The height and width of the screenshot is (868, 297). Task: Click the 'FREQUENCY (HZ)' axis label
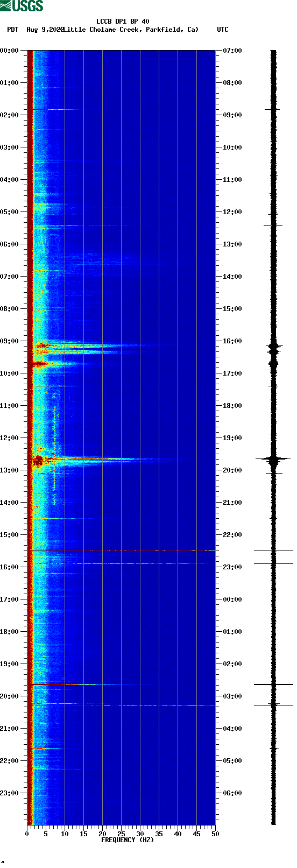127,840
